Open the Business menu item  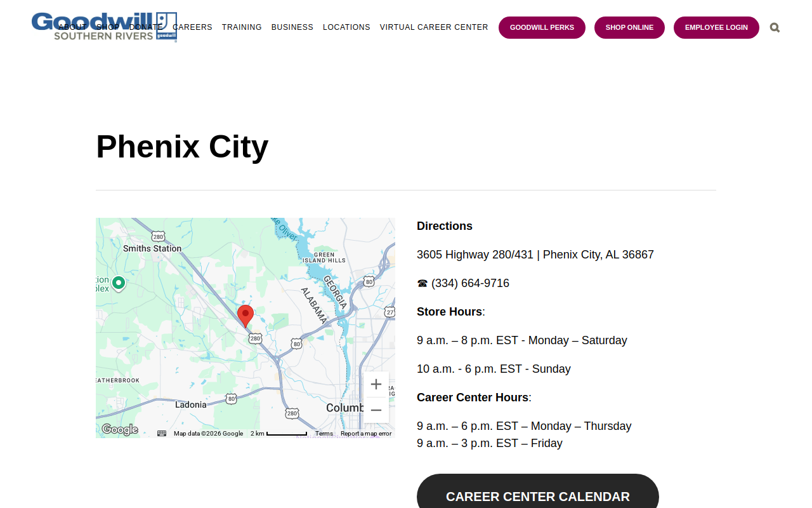pos(292,27)
